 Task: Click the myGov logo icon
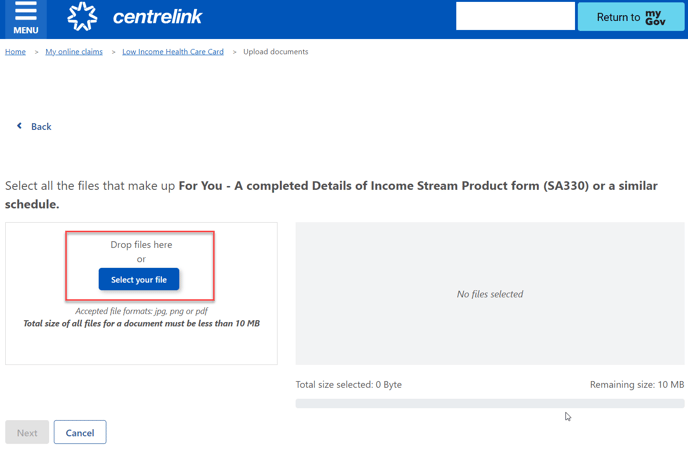click(655, 17)
